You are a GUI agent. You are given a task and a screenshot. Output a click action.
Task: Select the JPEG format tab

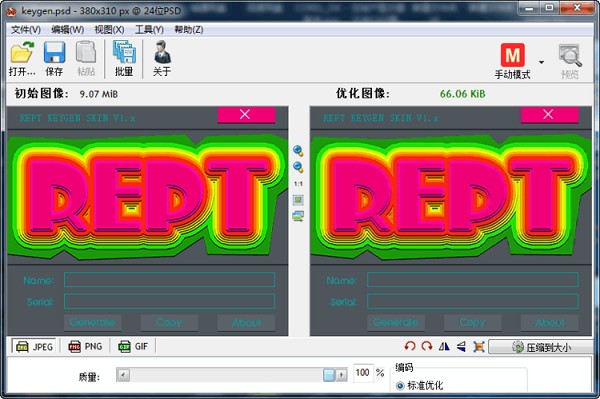[x=34, y=347]
